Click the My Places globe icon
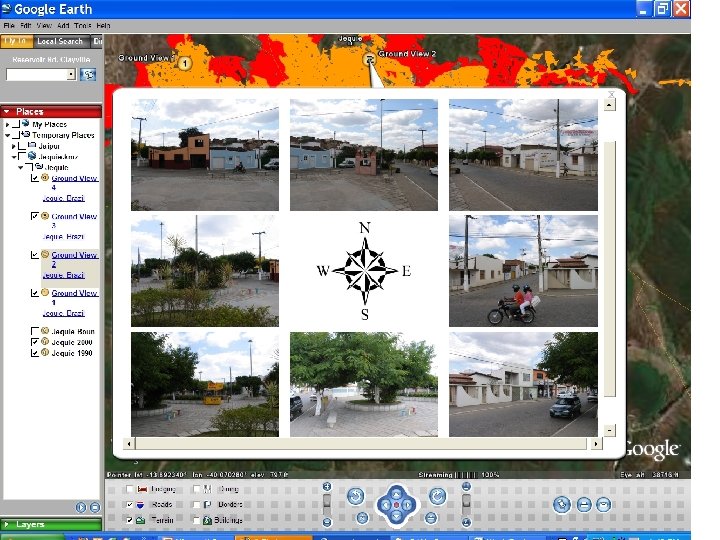The width and height of the screenshot is (720, 540). [26, 124]
